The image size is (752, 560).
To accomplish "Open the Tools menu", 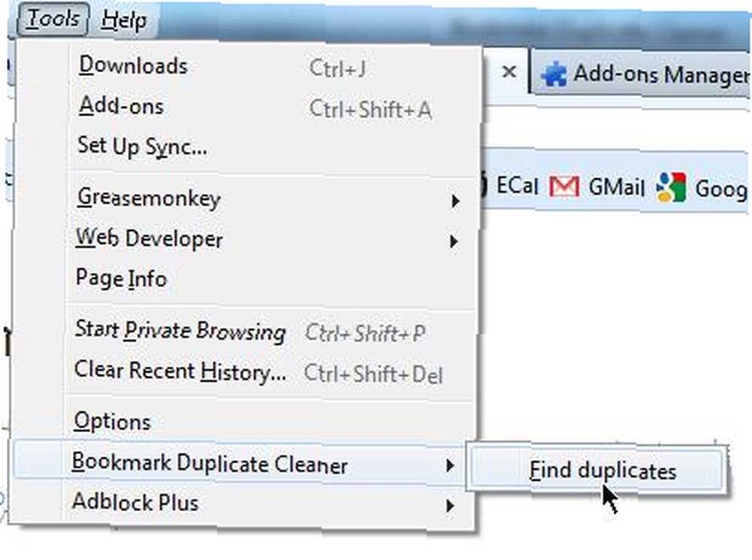I will click(x=53, y=20).
